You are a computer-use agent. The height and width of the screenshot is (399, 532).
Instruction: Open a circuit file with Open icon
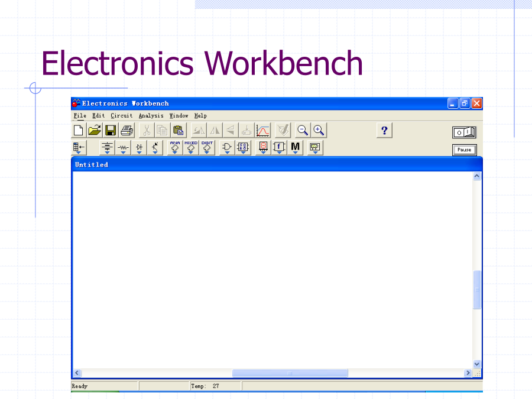(x=95, y=130)
